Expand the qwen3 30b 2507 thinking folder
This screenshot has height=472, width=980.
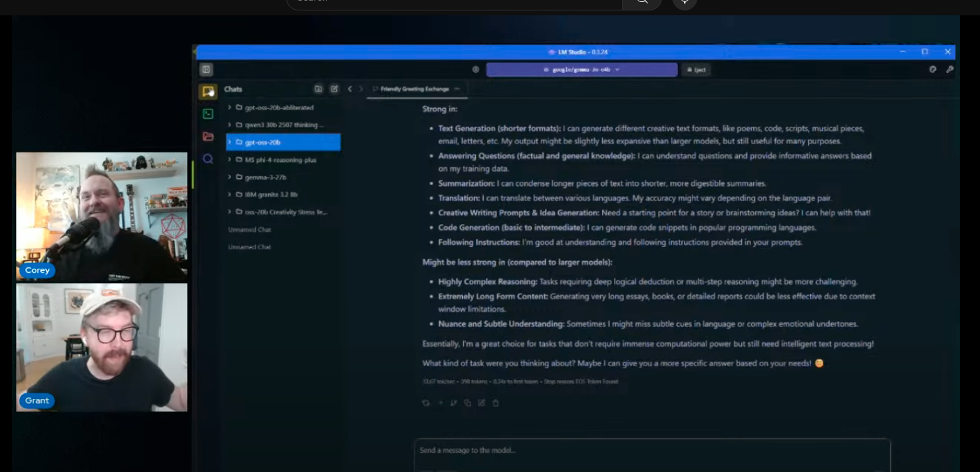pyautogui.click(x=230, y=125)
